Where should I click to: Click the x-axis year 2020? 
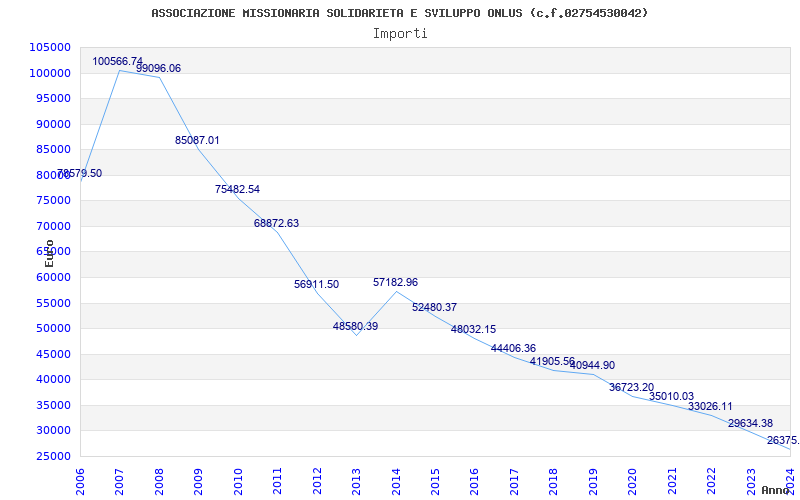(633, 481)
